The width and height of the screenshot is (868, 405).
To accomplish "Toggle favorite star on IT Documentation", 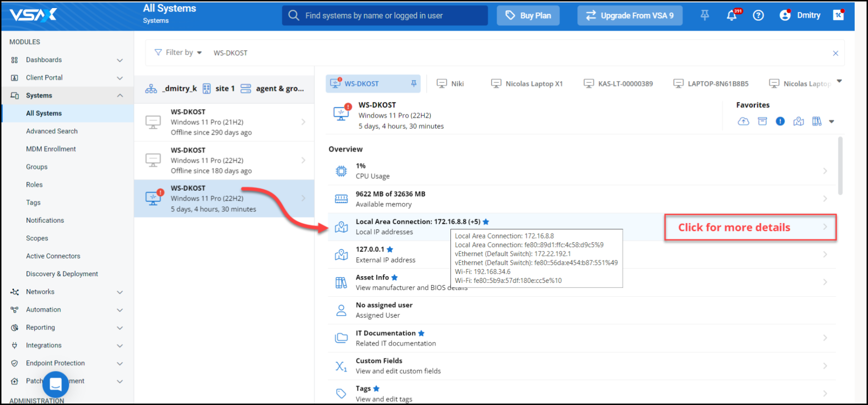I will pos(421,333).
